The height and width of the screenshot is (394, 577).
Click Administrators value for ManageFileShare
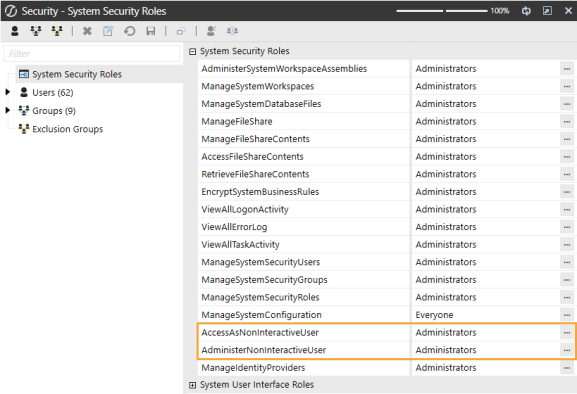(x=446, y=121)
